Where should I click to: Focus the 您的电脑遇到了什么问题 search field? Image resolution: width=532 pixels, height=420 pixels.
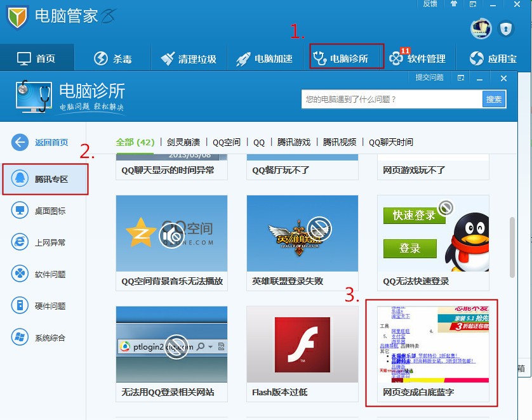click(x=392, y=100)
